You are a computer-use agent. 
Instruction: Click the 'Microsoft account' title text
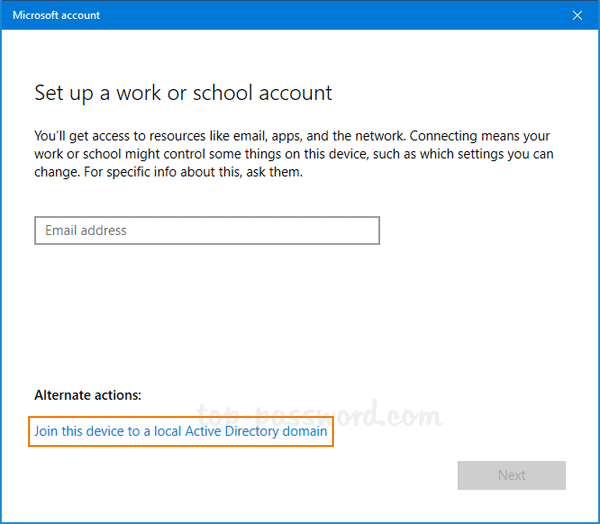click(x=56, y=15)
